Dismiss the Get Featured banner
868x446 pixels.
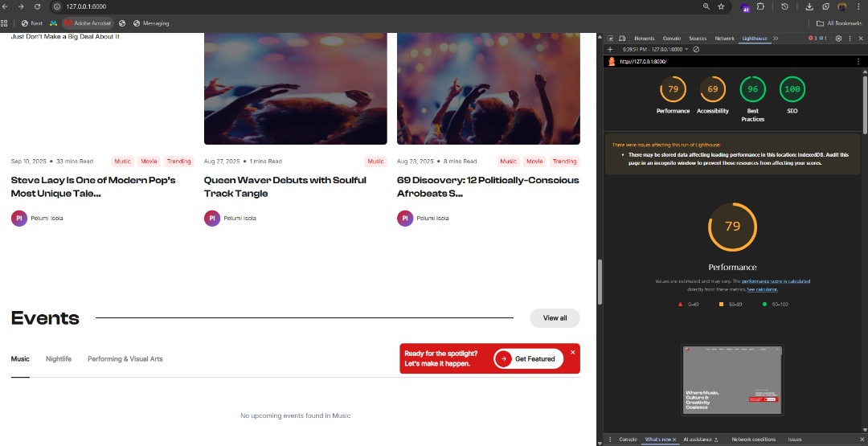[x=573, y=352]
